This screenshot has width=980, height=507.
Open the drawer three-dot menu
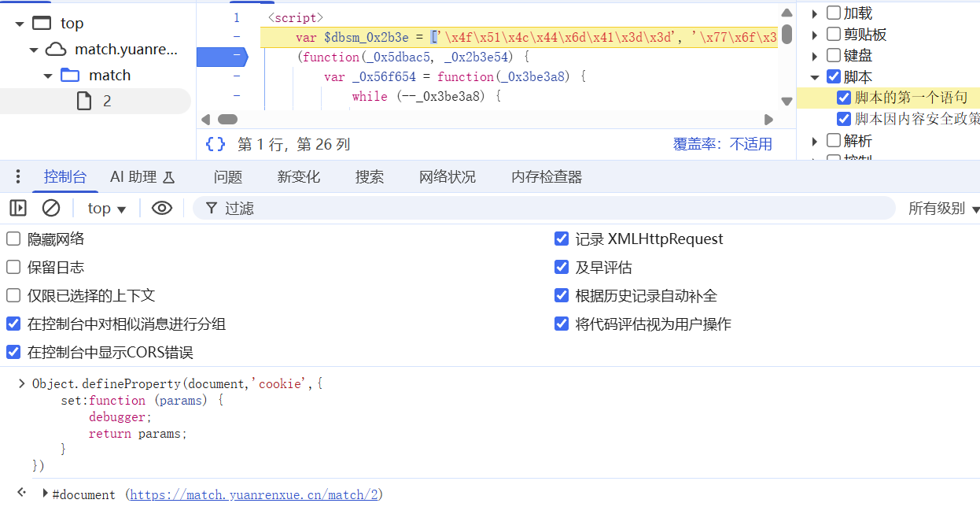(x=18, y=176)
